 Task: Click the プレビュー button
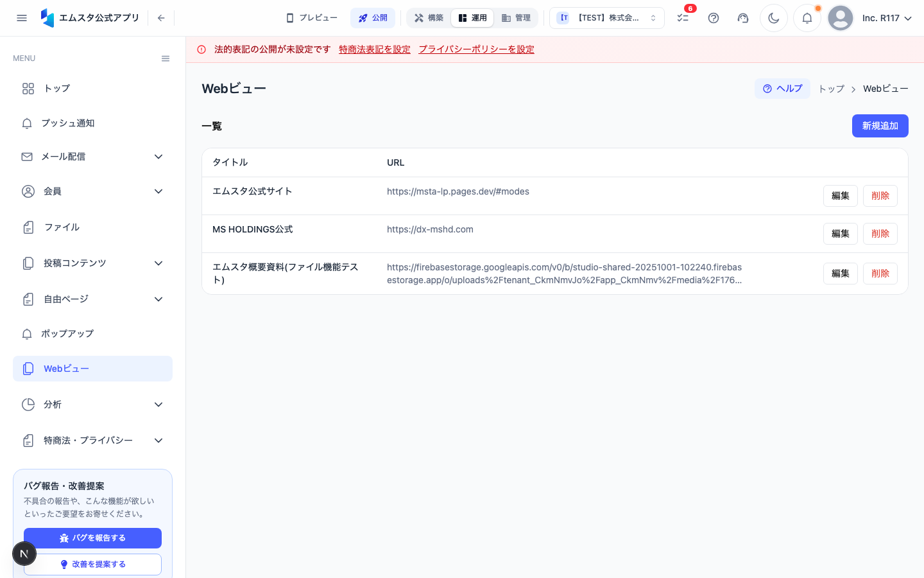(312, 18)
